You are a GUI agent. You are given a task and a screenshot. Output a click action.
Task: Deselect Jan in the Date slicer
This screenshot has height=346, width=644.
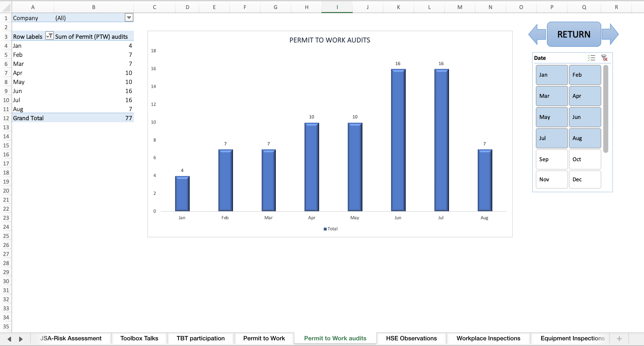(551, 75)
